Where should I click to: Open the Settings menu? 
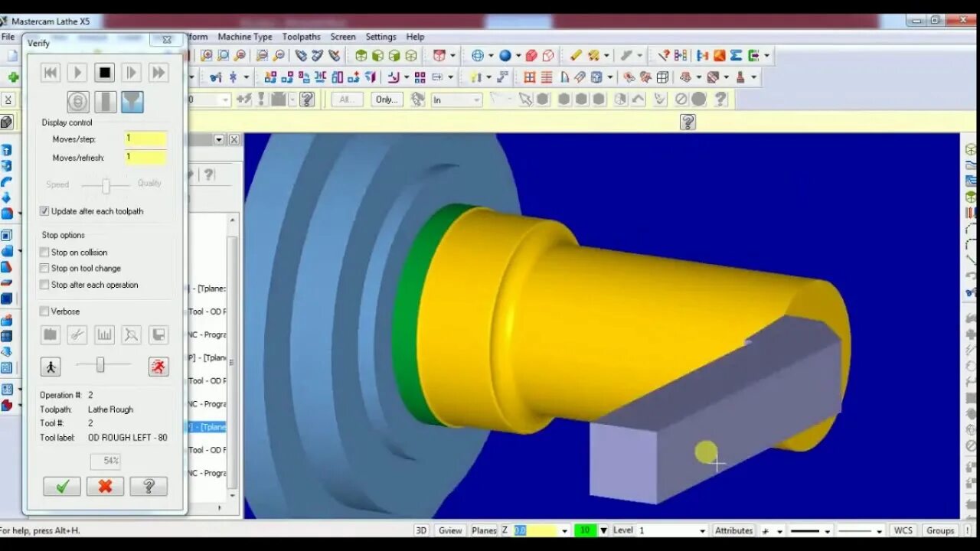[x=381, y=37]
